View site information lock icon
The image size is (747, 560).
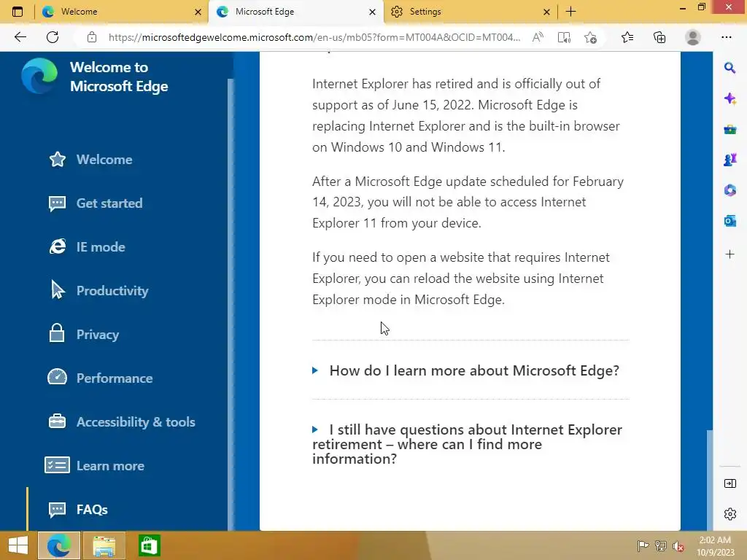coord(92,37)
